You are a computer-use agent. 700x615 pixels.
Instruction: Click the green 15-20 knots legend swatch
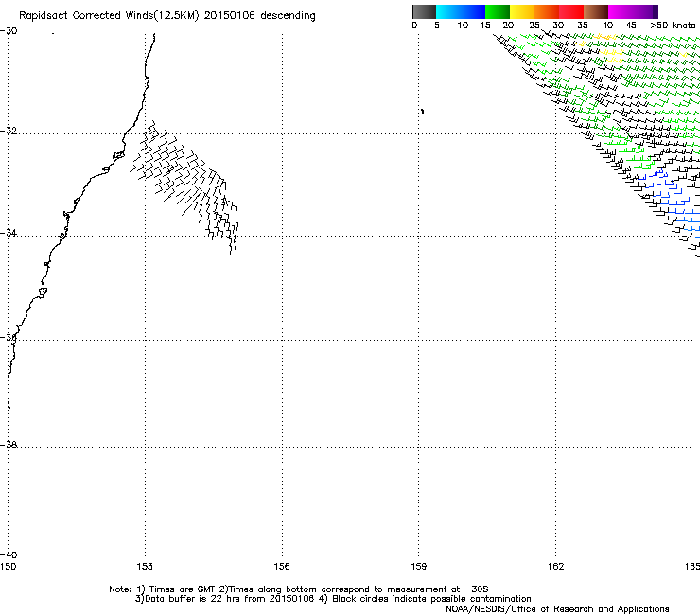pyautogui.click(x=498, y=11)
